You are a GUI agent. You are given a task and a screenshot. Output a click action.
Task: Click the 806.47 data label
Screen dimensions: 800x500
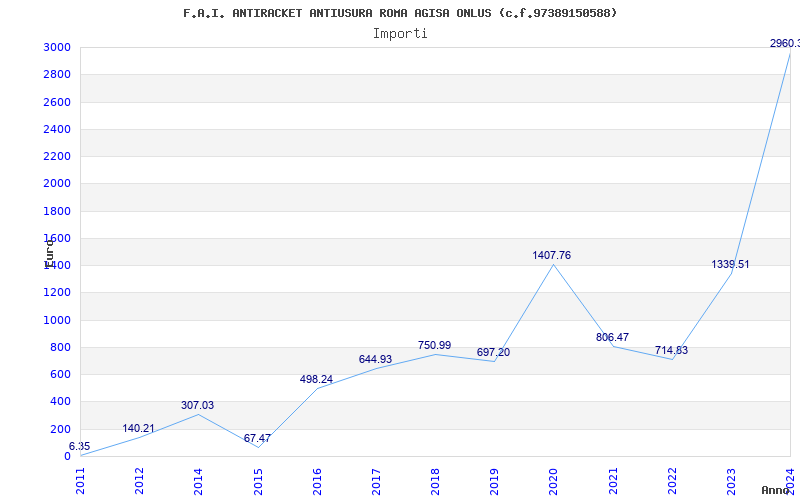612,337
